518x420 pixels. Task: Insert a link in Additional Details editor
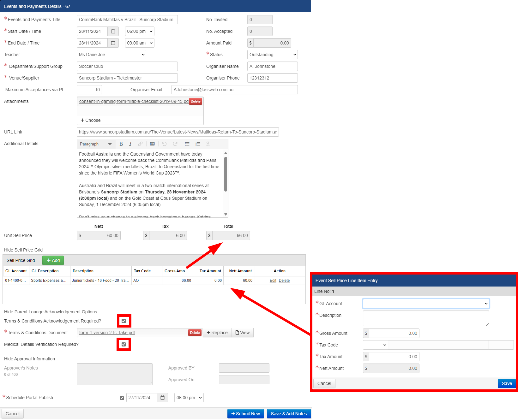140,144
